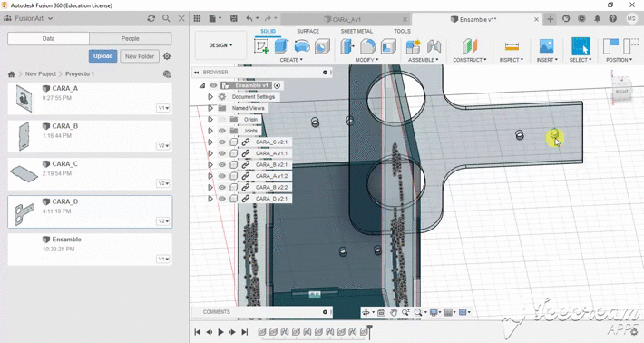The height and width of the screenshot is (343, 644).
Task: Play the design timeline
Action: (x=221, y=332)
